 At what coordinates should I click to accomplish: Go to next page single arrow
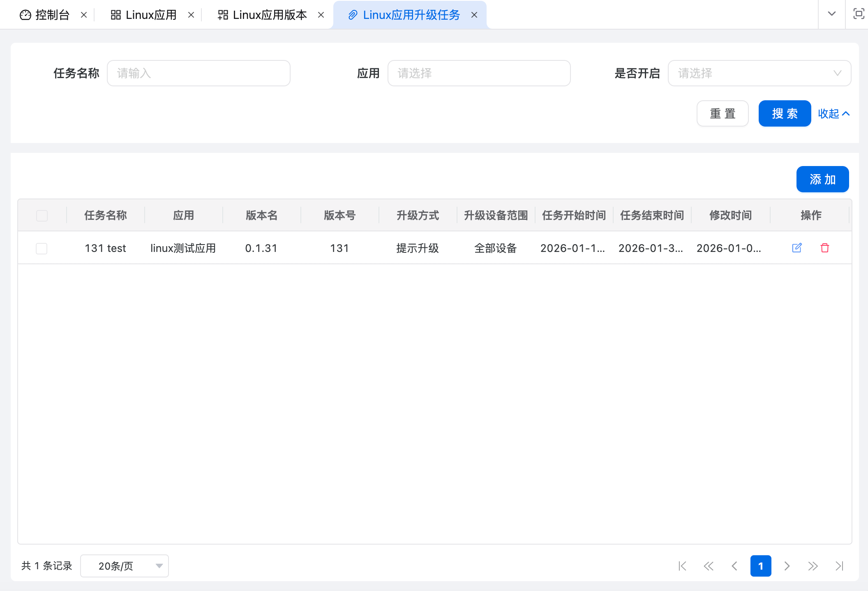click(x=787, y=566)
